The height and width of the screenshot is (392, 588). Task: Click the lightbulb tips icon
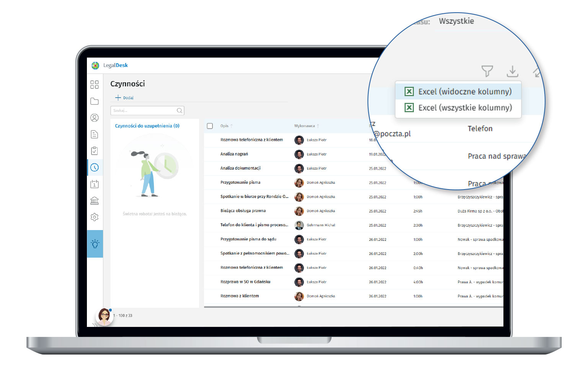tap(95, 244)
